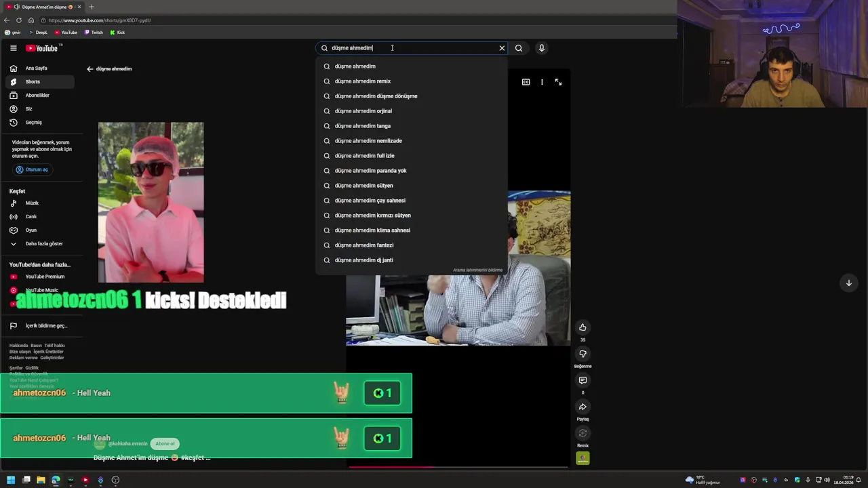This screenshot has width=868, height=488.
Task: Select suggestion "düşme ahmedim remix"
Action: (412, 81)
